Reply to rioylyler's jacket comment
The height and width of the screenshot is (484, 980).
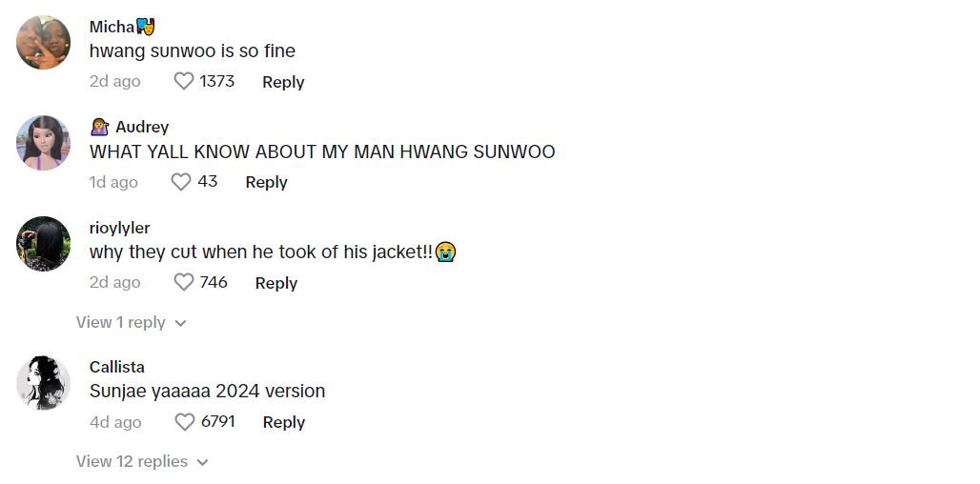click(276, 283)
